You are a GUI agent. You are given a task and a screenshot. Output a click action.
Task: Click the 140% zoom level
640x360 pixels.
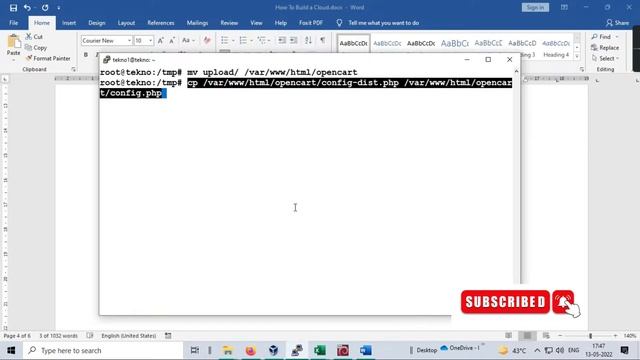point(630,336)
